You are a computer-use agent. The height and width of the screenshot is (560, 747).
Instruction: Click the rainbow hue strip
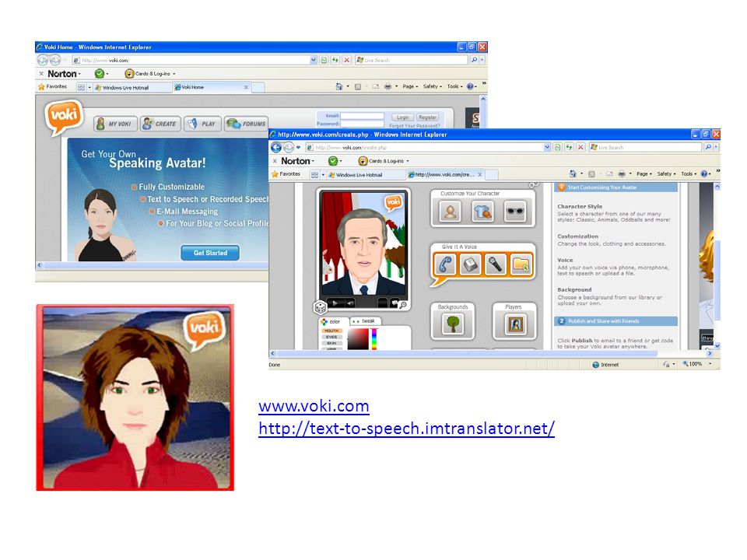coord(374,339)
